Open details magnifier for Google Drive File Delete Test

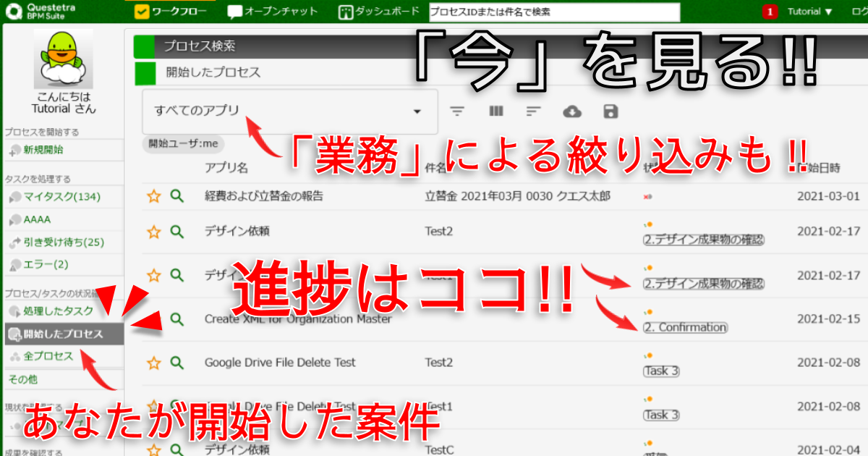176,363
